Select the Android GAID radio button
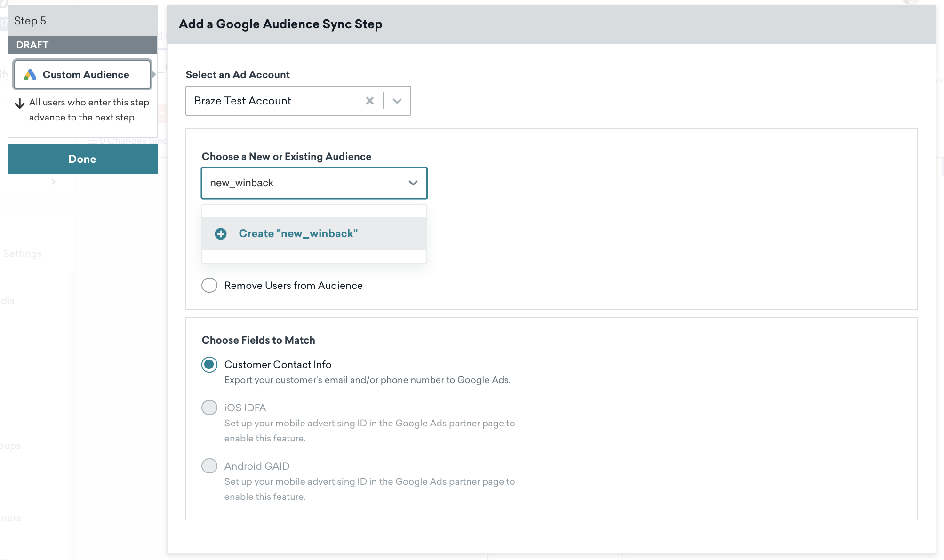Screen dimensions: 944x560 [x=209, y=466]
